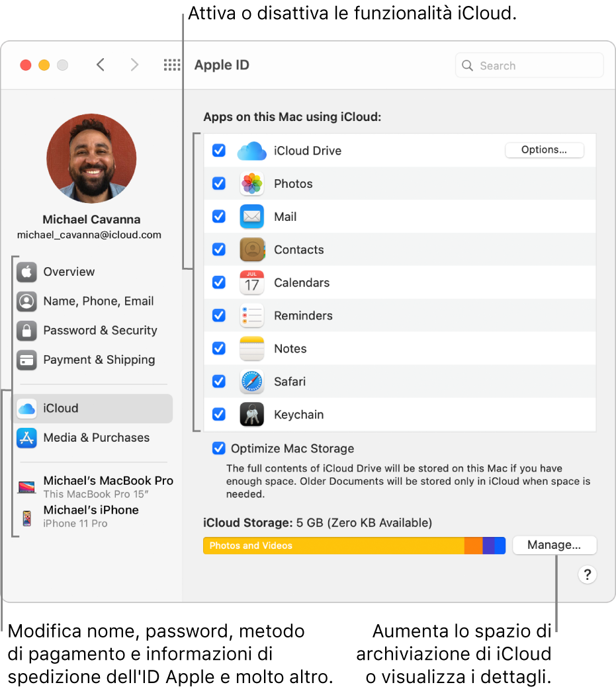Click the iCloud cloud icon in sidebar
This screenshot has height=691, width=616.
point(27,409)
